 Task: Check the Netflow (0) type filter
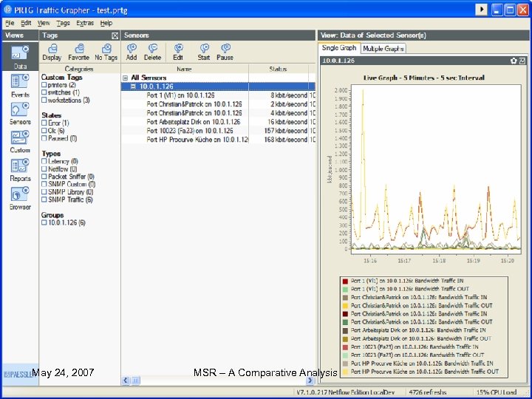44,168
